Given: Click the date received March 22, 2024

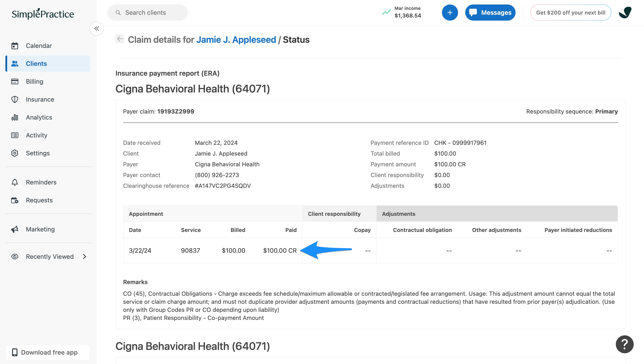Looking at the screenshot, I should [x=216, y=143].
